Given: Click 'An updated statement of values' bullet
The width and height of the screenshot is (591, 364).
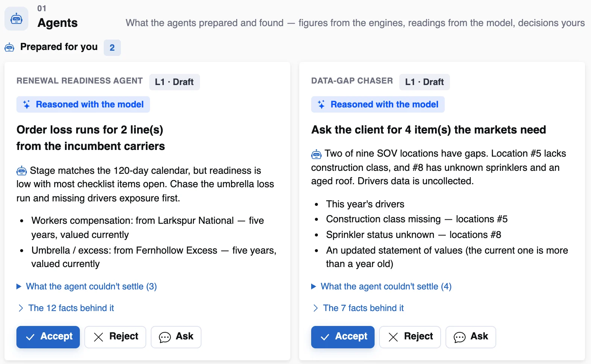Looking at the screenshot, I should coord(447,257).
